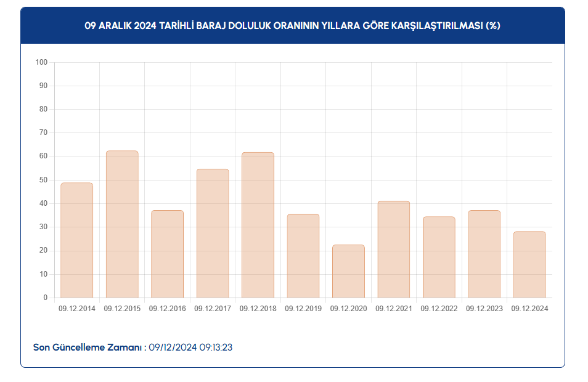Image resolution: width=588 pixels, height=382 pixels.
Task: Click the 09.12.2024 bar
Action: pos(529,265)
